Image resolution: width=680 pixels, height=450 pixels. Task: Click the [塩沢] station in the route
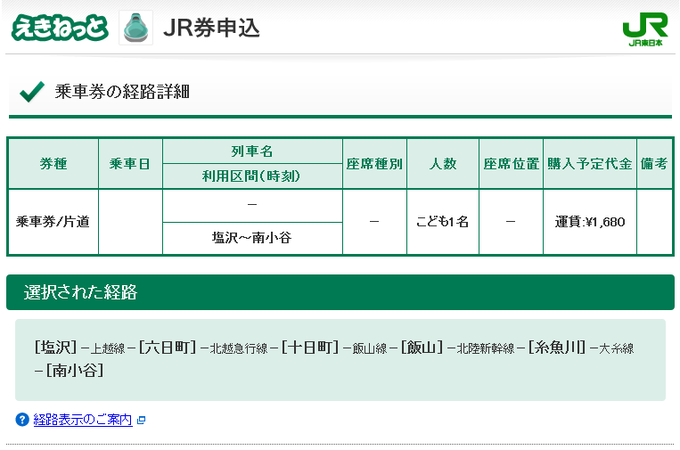[55, 348]
